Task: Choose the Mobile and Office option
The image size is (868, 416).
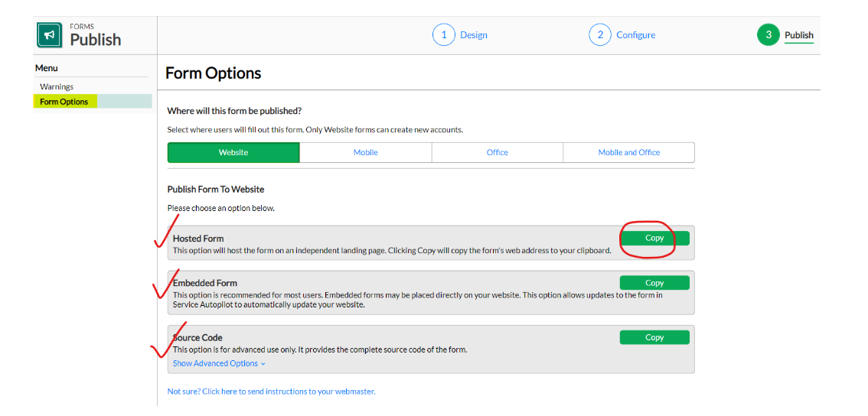Action: click(x=629, y=153)
